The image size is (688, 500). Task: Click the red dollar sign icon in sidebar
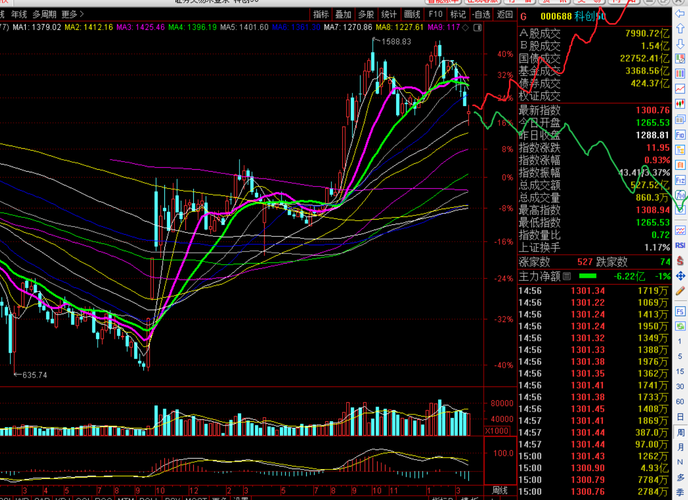(680, 261)
